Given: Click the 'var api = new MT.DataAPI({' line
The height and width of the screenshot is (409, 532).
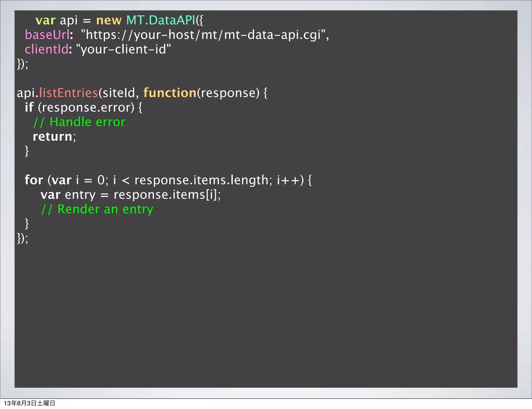Looking at the screenshot, I should pos(119,21).
